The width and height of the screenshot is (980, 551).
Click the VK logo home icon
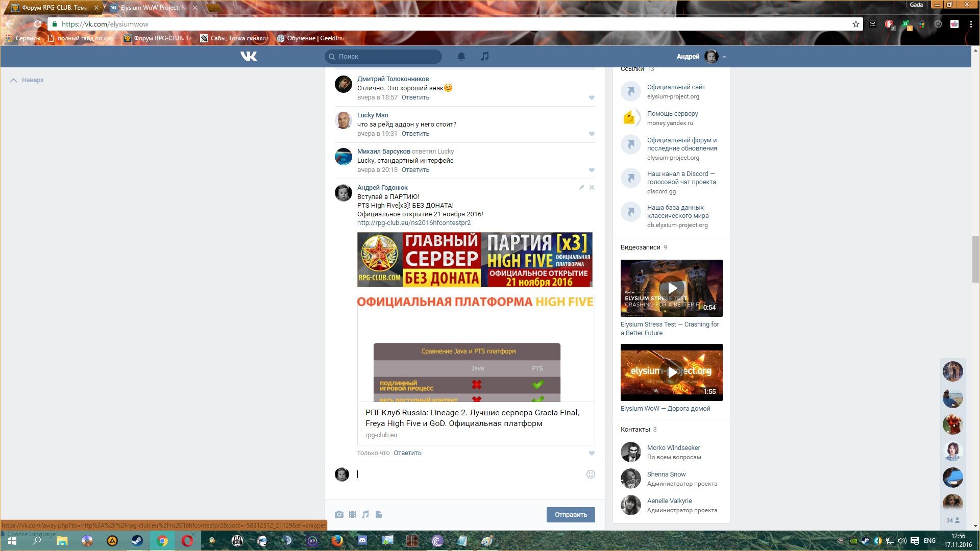point(249,56)
